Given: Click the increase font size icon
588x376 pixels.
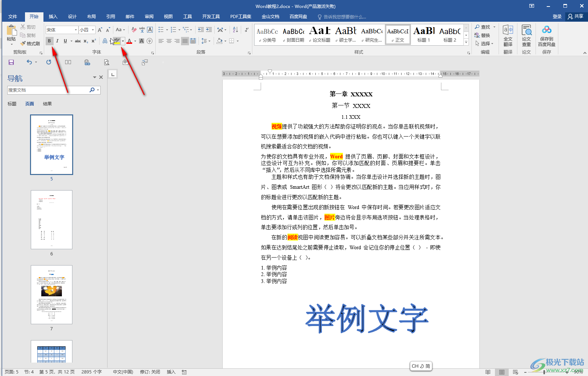Looking at the screenshot, I should point(100,30).
